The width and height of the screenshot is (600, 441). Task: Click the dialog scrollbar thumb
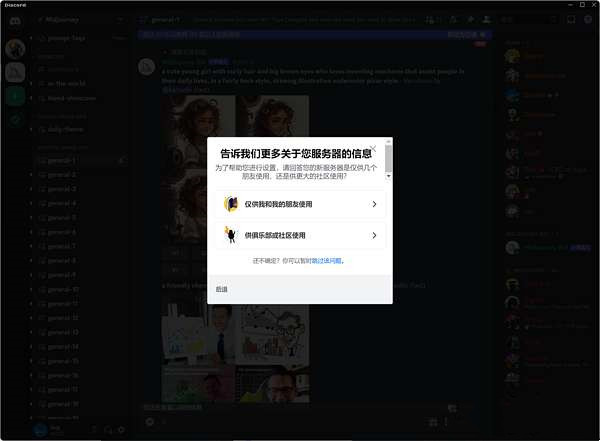point(388,158)
